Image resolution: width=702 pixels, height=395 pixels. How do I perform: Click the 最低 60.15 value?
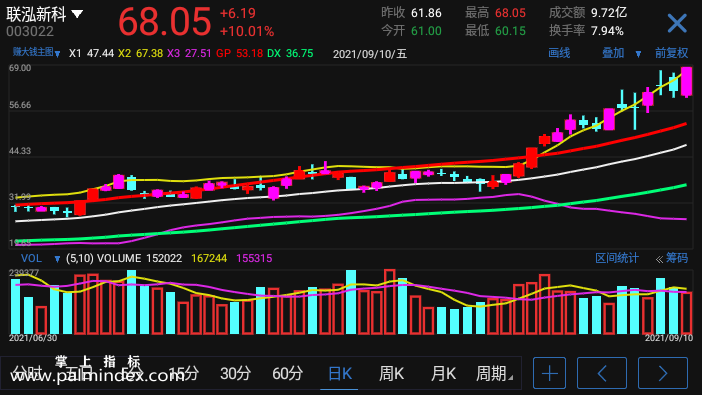495,30
